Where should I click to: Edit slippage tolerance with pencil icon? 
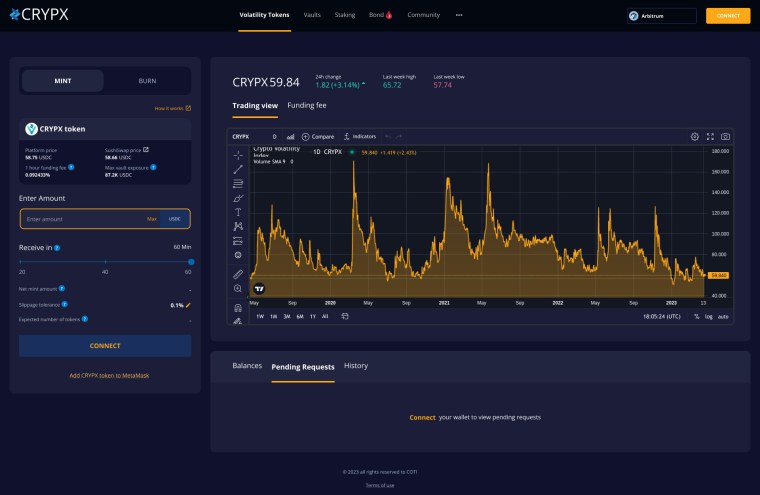187,305
